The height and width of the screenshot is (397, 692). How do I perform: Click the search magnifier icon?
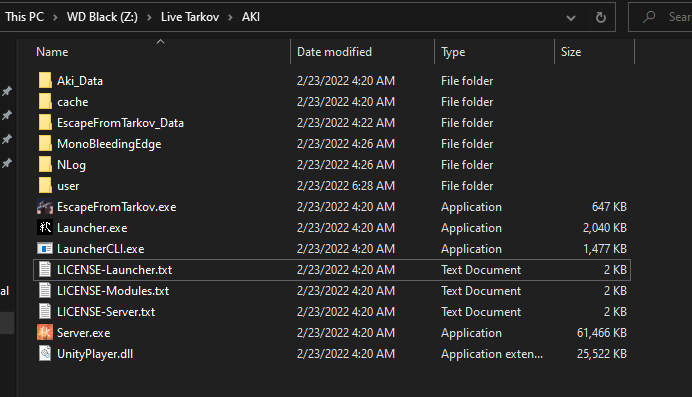click(x=649, y=17)
